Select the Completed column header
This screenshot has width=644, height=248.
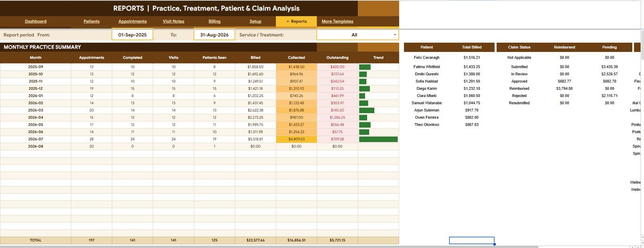click(132, 58)
